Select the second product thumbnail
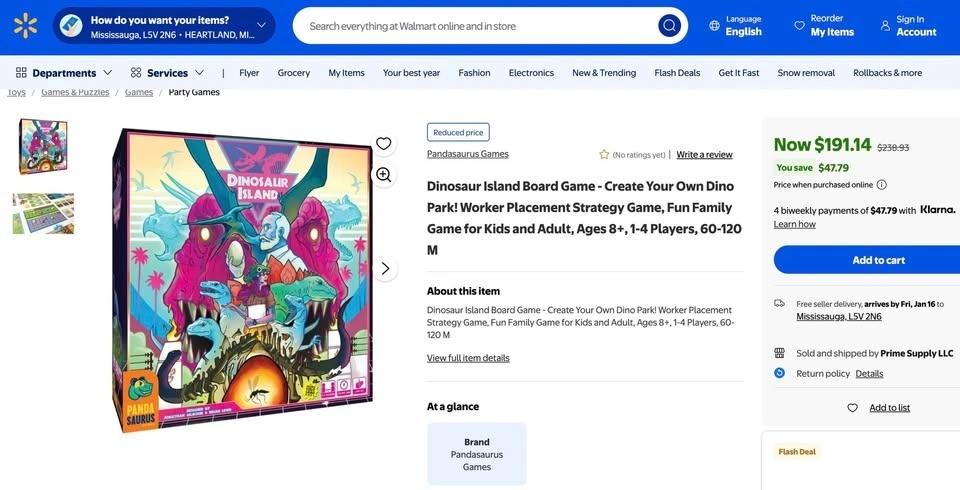960x490 pixels. pyautogui.click(x=43, y=213)
